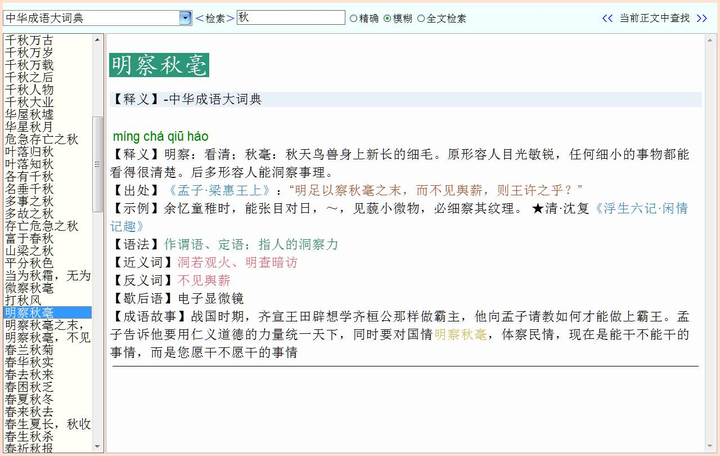This screenshot has width=720, height=456.
Task: Select 春生夏长，秋收 entry in list
Action: [48, 424]
